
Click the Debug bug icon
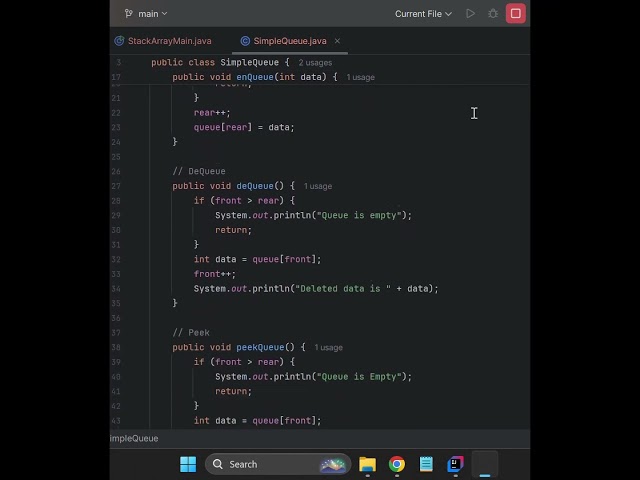pyautogui.click(x=493, y=14)
